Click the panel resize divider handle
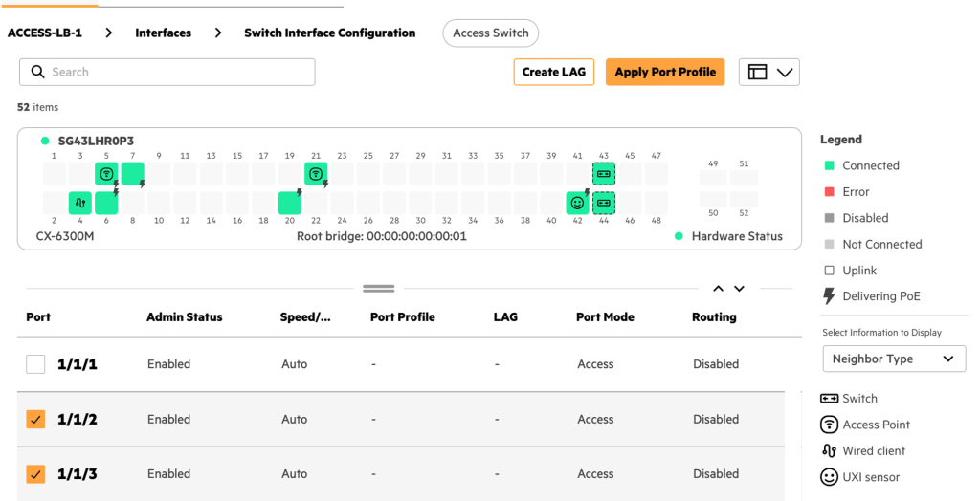The width and height of the screenshot is (980, 501). pyautogui.click(x=379, y=288)
